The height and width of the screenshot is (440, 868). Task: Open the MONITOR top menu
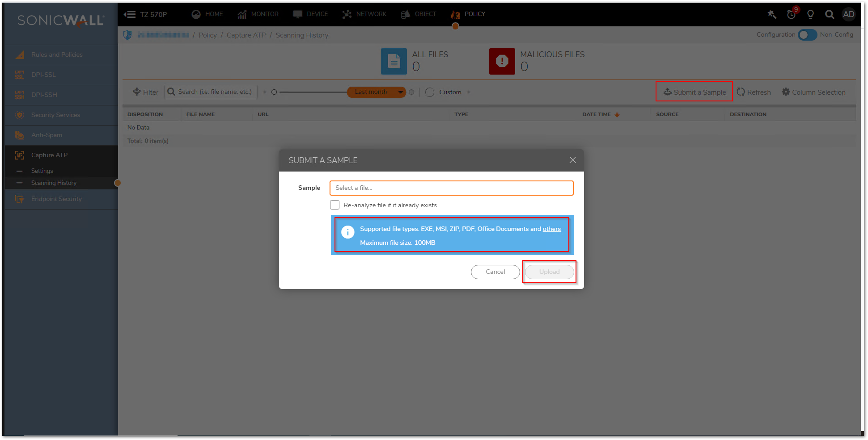pos(258,14)
